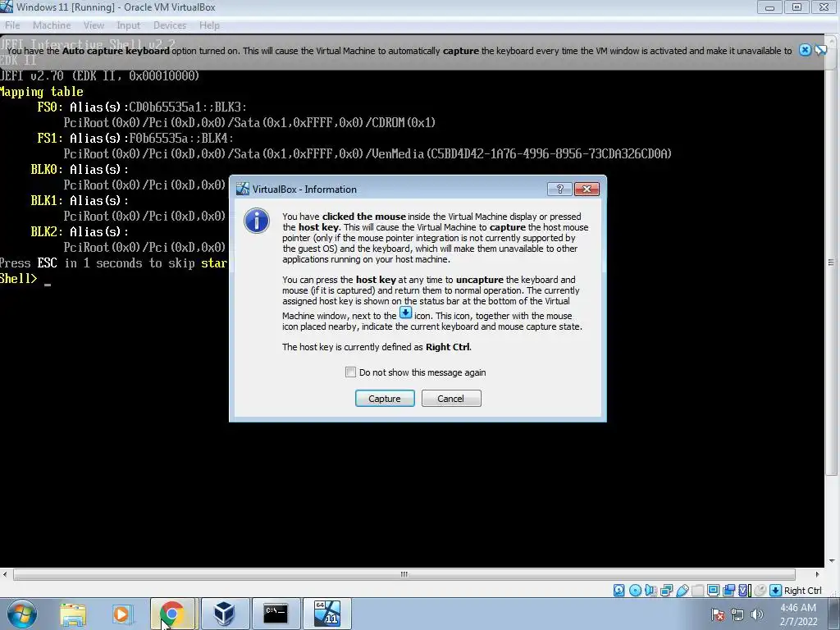The image size is (840, 630).
Task: Click the optical disk status icon
Action: [635, 591]
